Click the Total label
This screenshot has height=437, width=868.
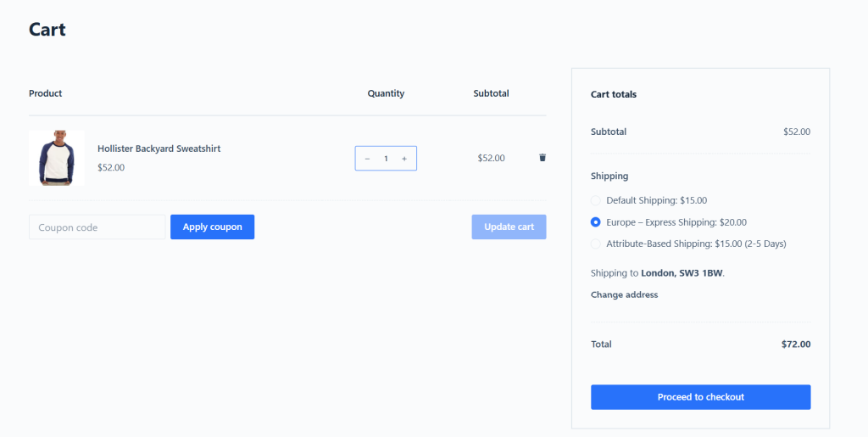(601, 345)
